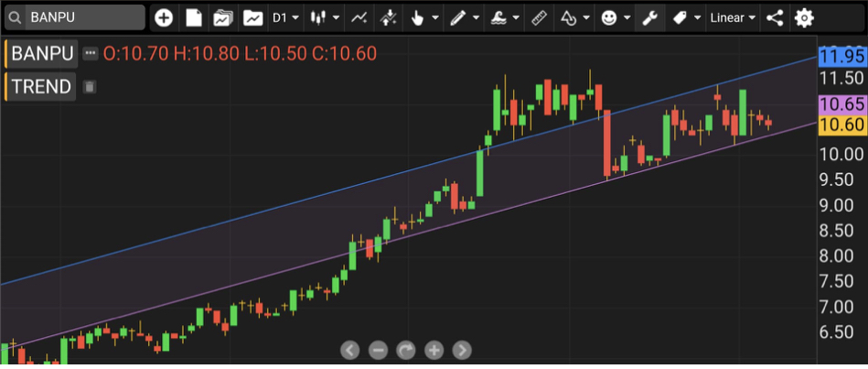Zoom in chart with plus button
This screenshot has height=369, width=868.
pyautogui.click(x=434, y=350)
